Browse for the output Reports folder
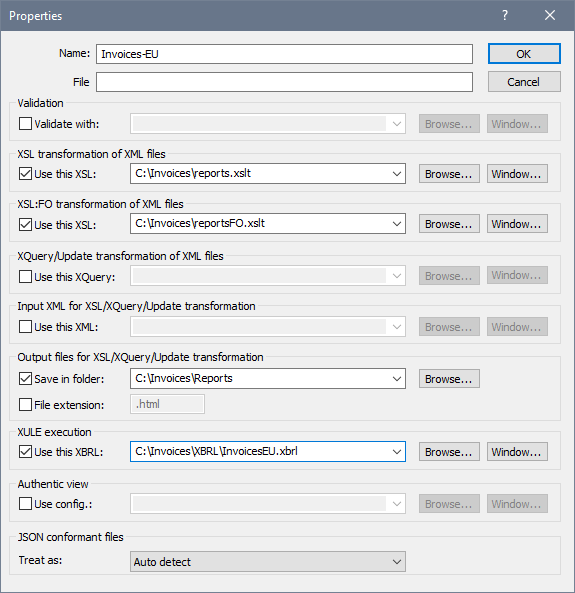Viewport: 575px width, 593px height. click(449, 379)
